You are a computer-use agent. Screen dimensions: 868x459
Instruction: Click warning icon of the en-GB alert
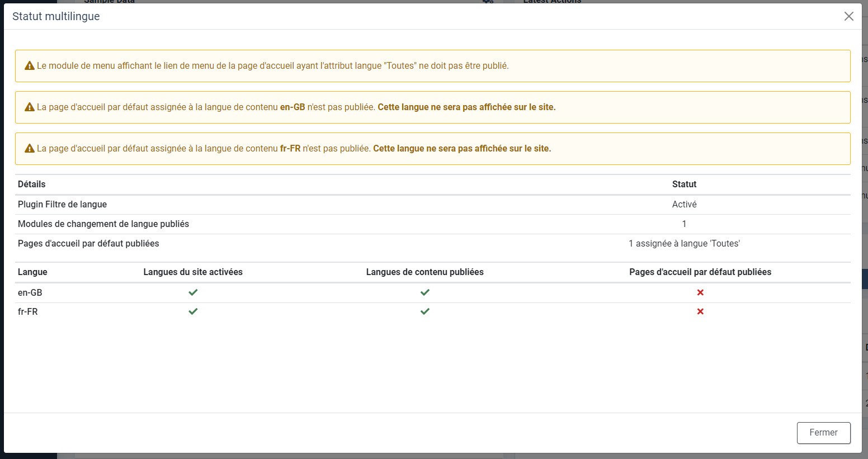point(30,107)
